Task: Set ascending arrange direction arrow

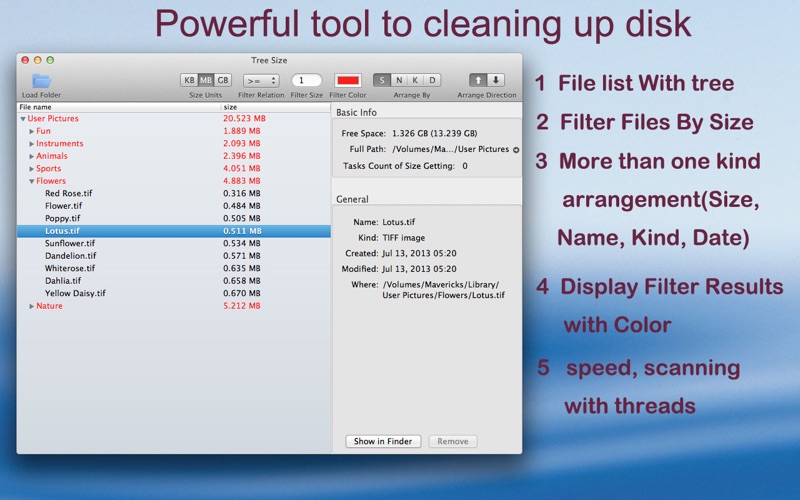Action: click(x=478, y=80)
